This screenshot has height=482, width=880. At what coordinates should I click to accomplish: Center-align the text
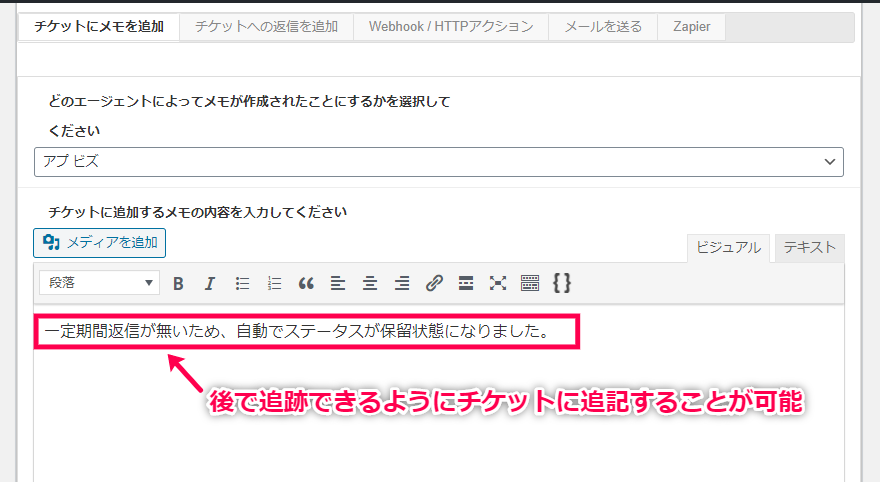pos(370,283)
